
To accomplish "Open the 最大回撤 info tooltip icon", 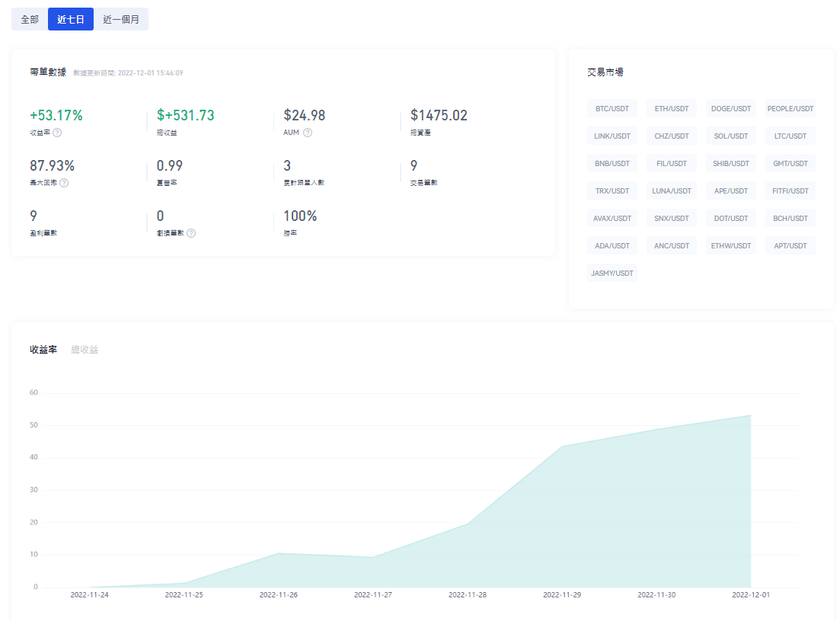I will 64,183.
